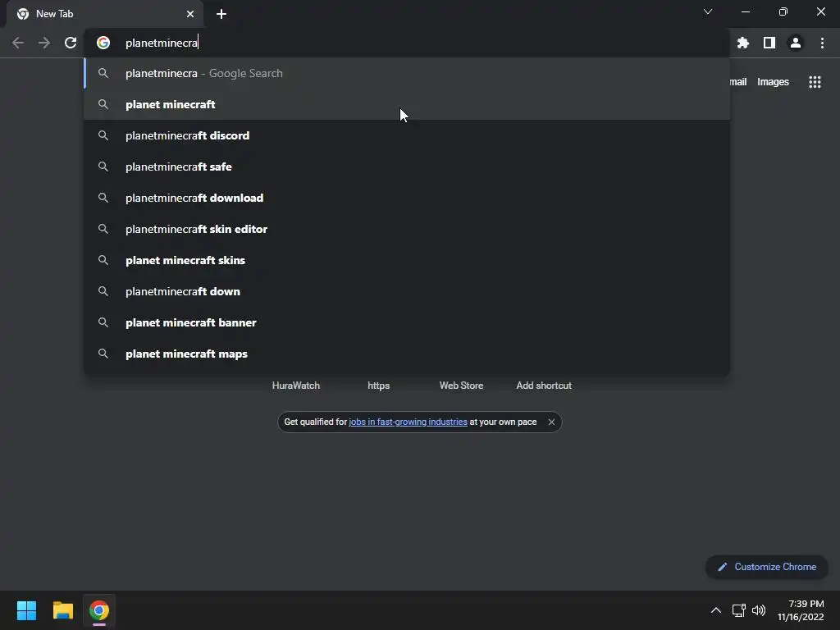Viewport: 840px width, 630px height.
Task: Choose 'planet minecraft skins' suggestion
Action: (x=407, y=260)
